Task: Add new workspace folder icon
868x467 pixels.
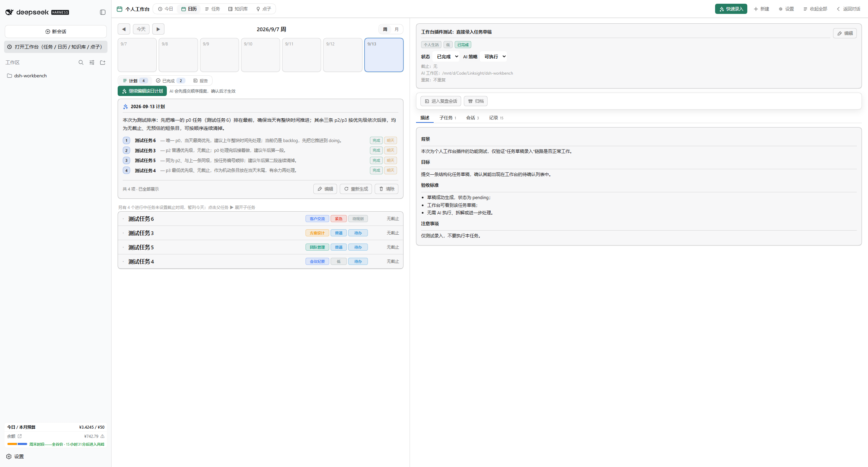Action: click(x=103, y=62)
